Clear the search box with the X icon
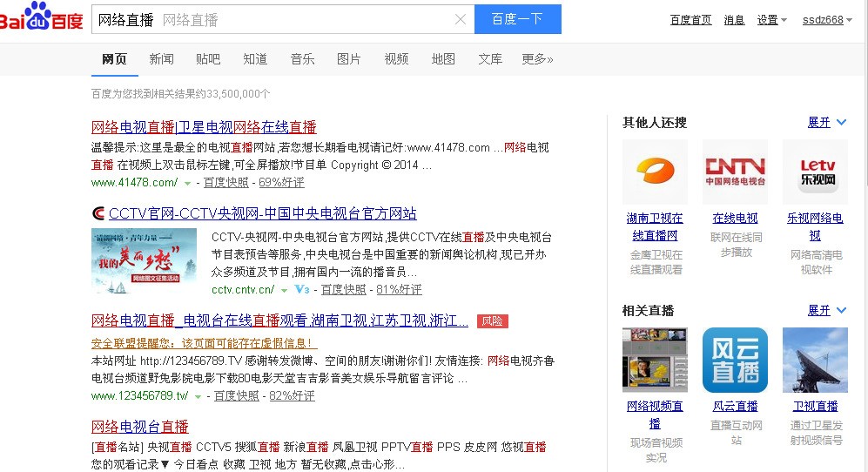The height and width of the screenshot is (472, 868). [x=460, y=19]
